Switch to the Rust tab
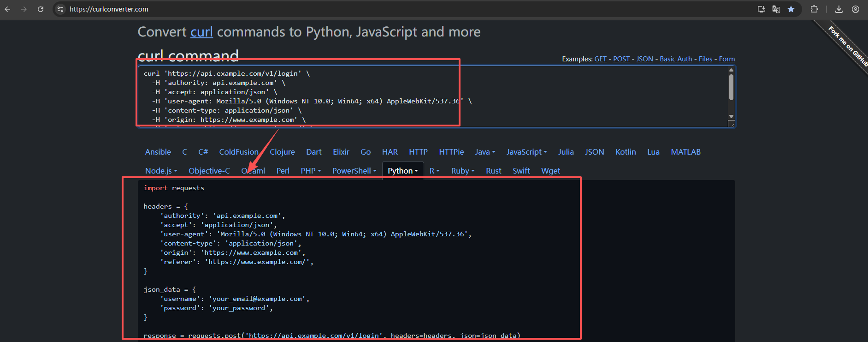Image resolution: width=868 pixels, height=342 pixels. coord(493,171)
